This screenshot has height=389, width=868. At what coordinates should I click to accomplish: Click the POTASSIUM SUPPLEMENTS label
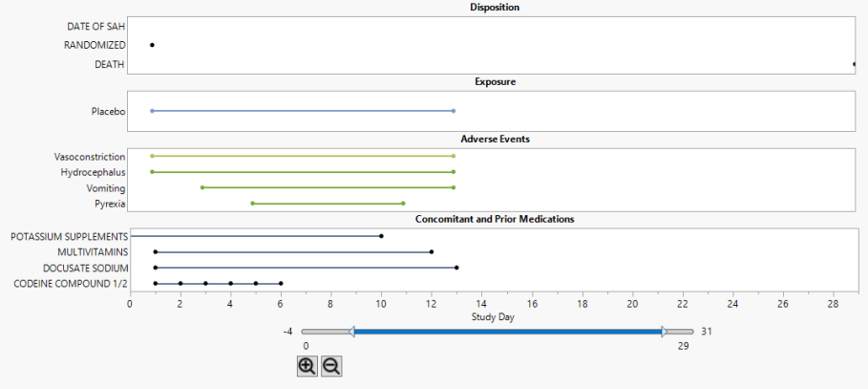[69, 237]
